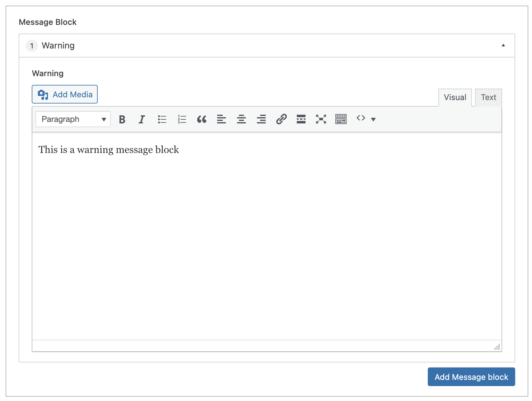This screenshot has width=532, height=401.
Task: Open the Paragraph format dropdown
Action: 73,119
